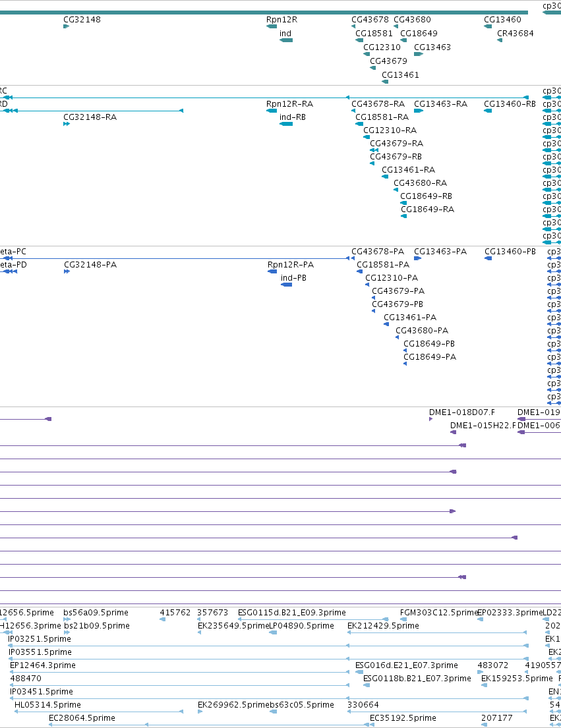The width and height of the screenshot is (561, 728).
Task: Select EK212429.5prime label
Action: 383,626
